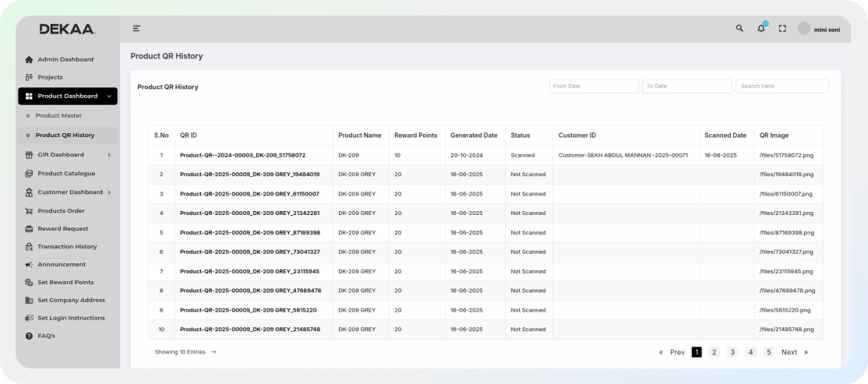868x384 pixels.
Task: Open QR image /files/51758072.png
Action: tap(786, 156)
